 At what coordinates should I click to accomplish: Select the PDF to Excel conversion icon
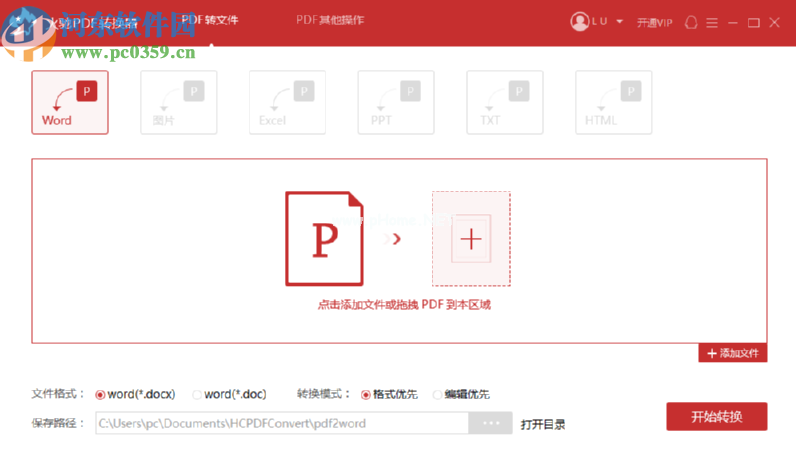287,102
